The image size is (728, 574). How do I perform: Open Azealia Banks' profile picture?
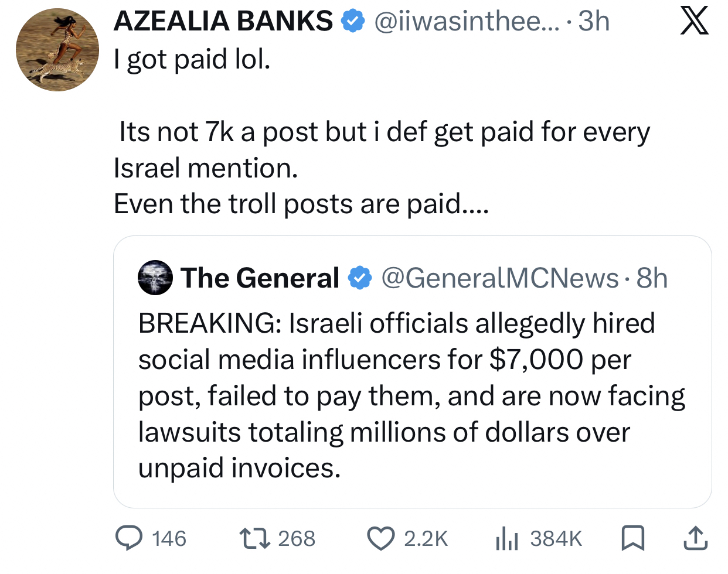[x=57, y=50]
